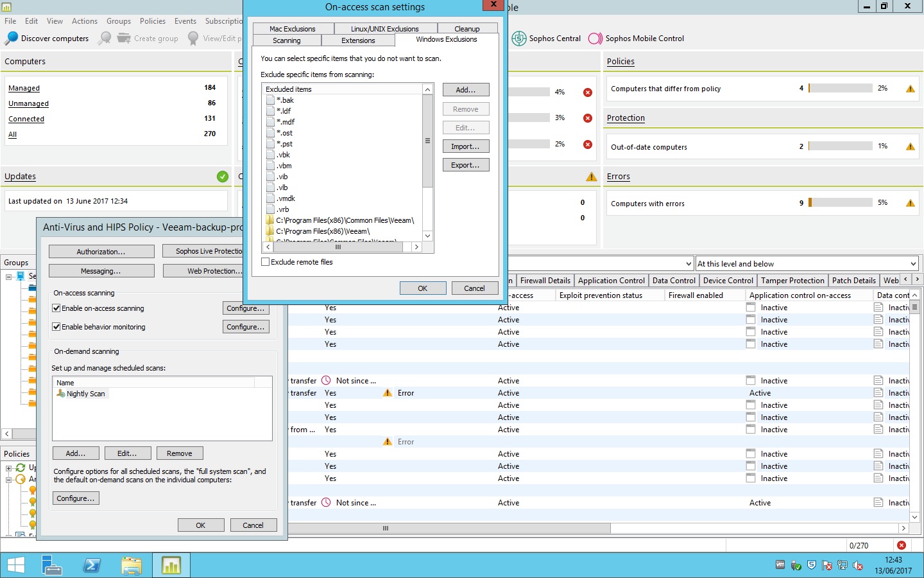Click Add... in On-access scan settings
This screenshot has width=924, height=578.
(x=466, y=90)
